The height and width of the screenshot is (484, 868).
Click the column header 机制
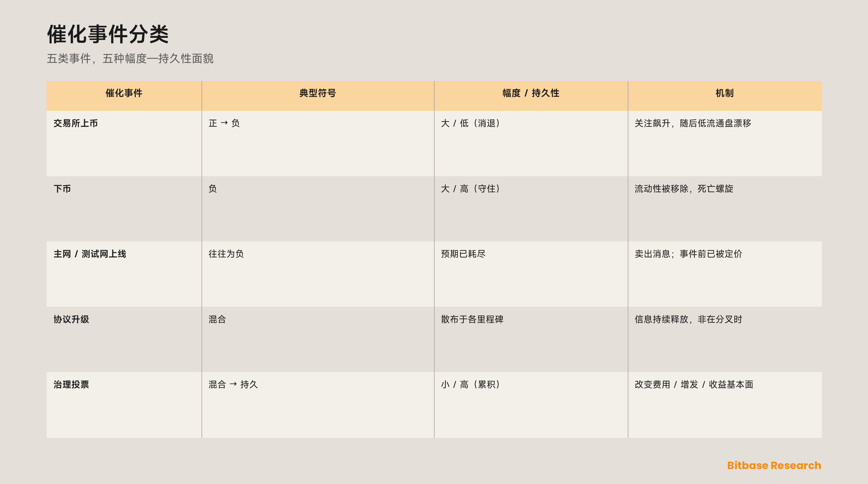tap(725, 93)
